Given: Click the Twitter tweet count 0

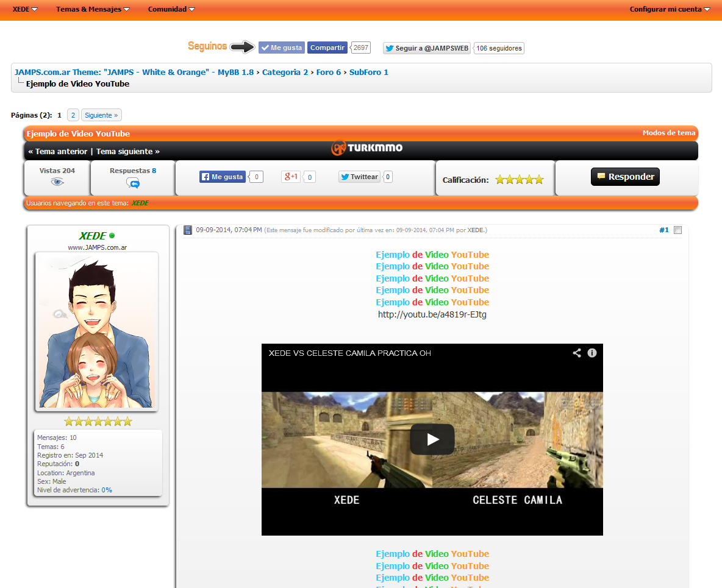Looking at the screenshot, I should pyautogui.click(x=388, y=177).
